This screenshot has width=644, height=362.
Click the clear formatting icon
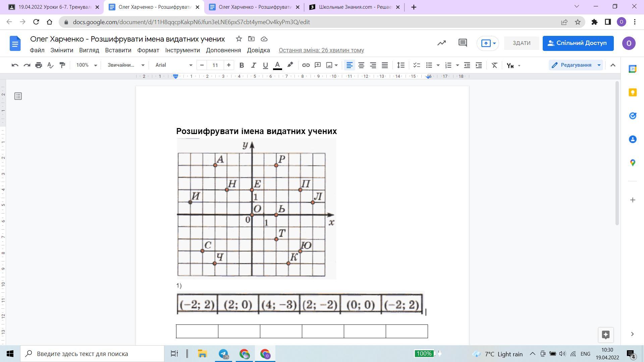[x=494, y=65]
